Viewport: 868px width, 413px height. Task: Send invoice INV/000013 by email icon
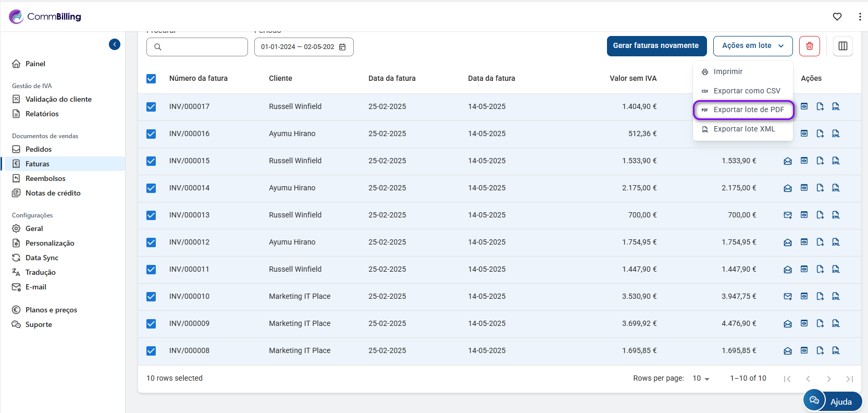pyautogui.click(x=787, y=215)
